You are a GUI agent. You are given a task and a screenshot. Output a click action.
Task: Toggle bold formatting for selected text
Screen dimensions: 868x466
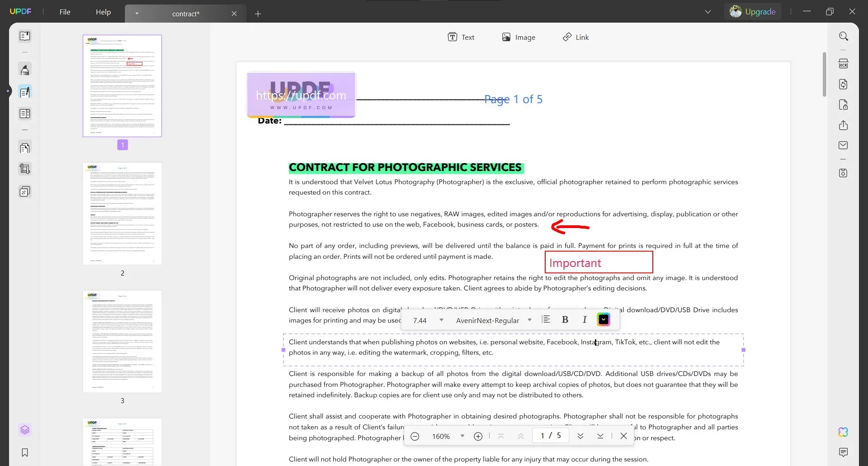point(565,320)
